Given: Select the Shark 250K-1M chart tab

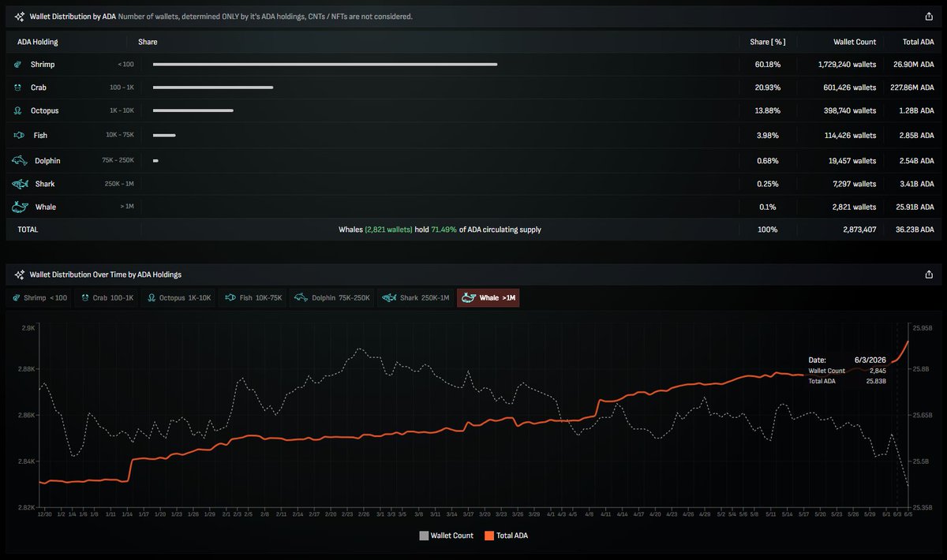Looking at the screenshot, I should (x=416, y=298).
